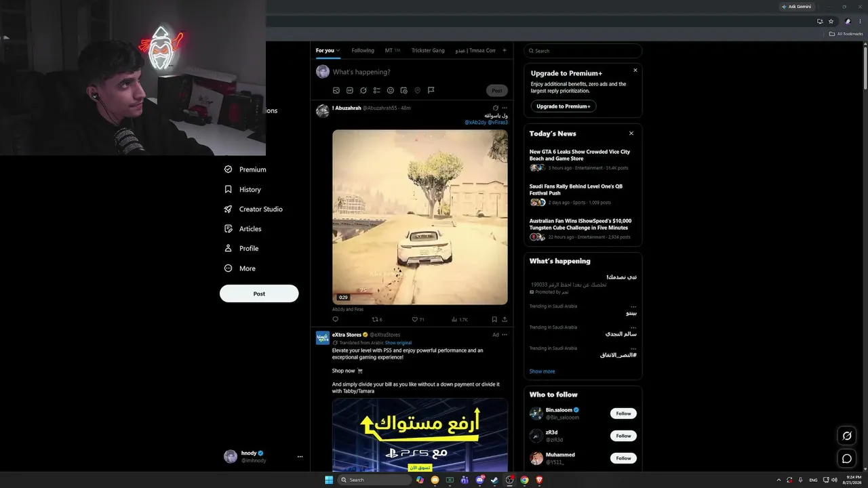The image size is (868, 488).
Task: Open the All Bookmarks folder
Action: click(x=846, y=34)
